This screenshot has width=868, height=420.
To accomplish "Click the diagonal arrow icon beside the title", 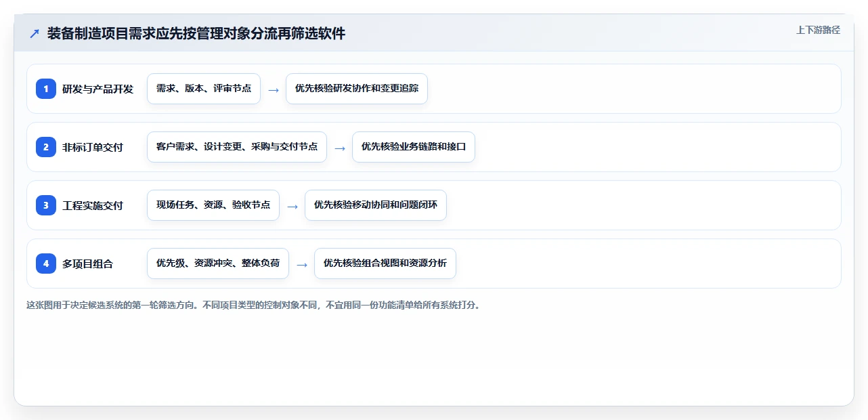I will click(35, 33).
